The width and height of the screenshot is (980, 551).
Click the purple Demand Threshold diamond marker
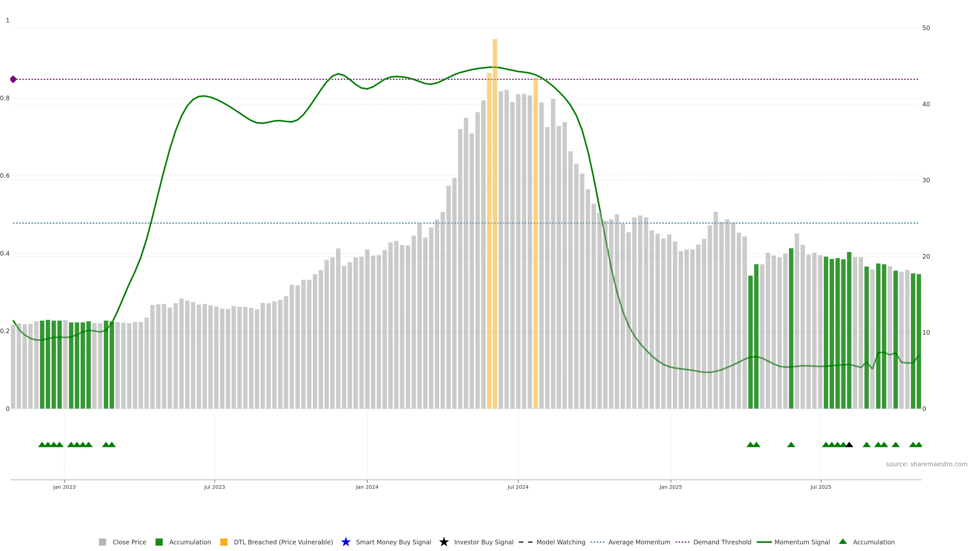13,79
